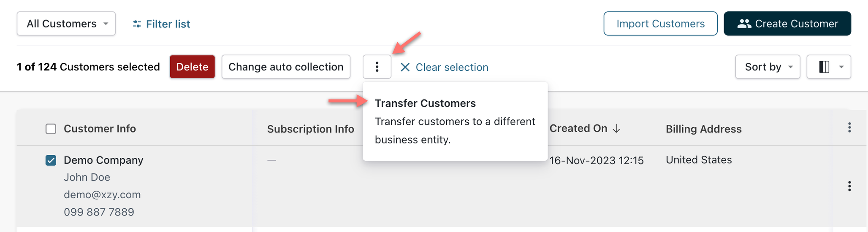868x232 pixels.
Task: Expand the All Customers dropdown
Action: tap(66, 24)
